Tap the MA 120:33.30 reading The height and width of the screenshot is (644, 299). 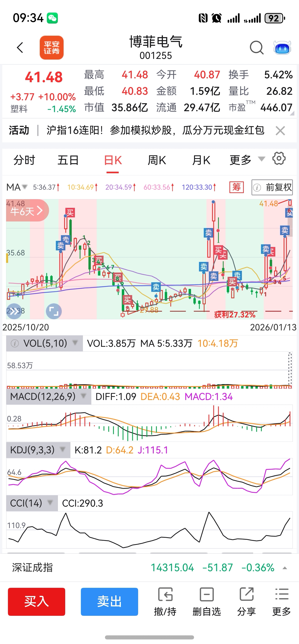pos(199,187)
